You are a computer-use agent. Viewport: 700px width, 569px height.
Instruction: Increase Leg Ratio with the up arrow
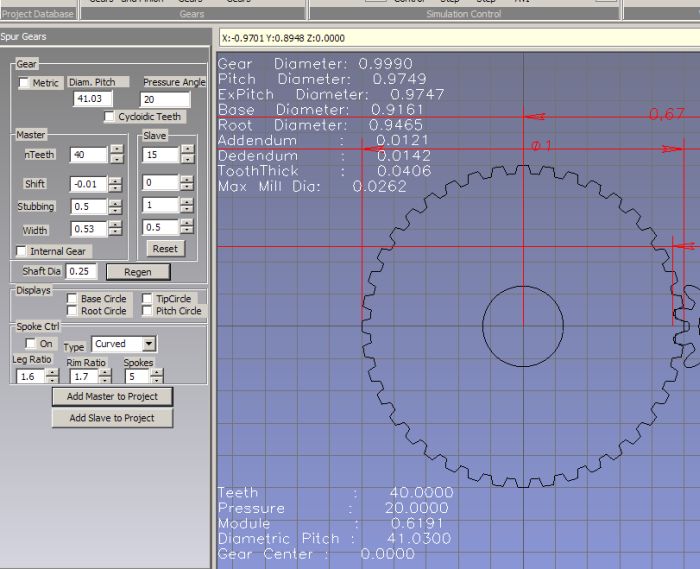pyautogui.click(x=53, y=372)
